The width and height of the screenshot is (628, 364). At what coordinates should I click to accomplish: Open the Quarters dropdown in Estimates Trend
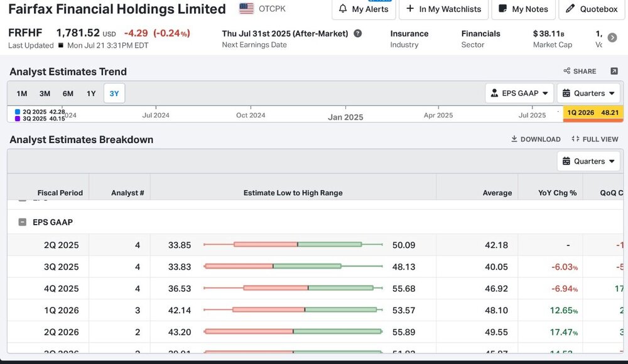[x=588, y=94]
